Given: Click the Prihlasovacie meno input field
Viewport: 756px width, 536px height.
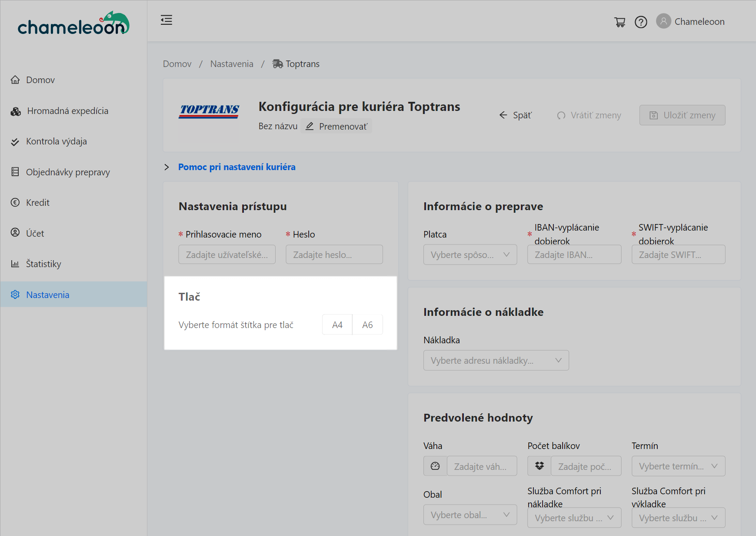Looking at the screenshot, I should point(226,255).
